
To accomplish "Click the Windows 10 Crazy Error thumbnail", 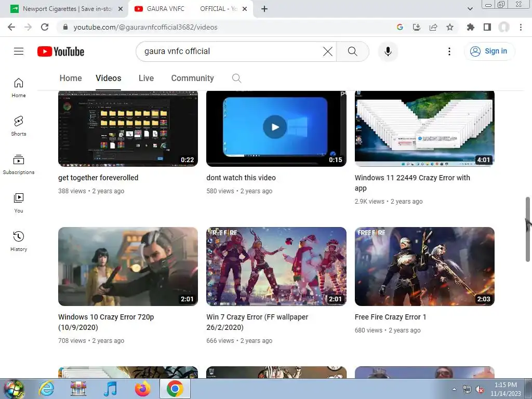I will pos(128,267).
